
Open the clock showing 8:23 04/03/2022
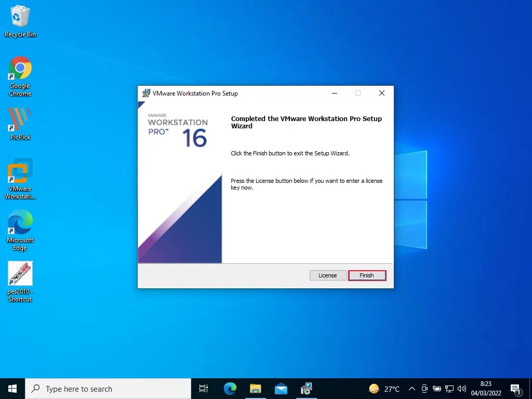pos(486,389)
